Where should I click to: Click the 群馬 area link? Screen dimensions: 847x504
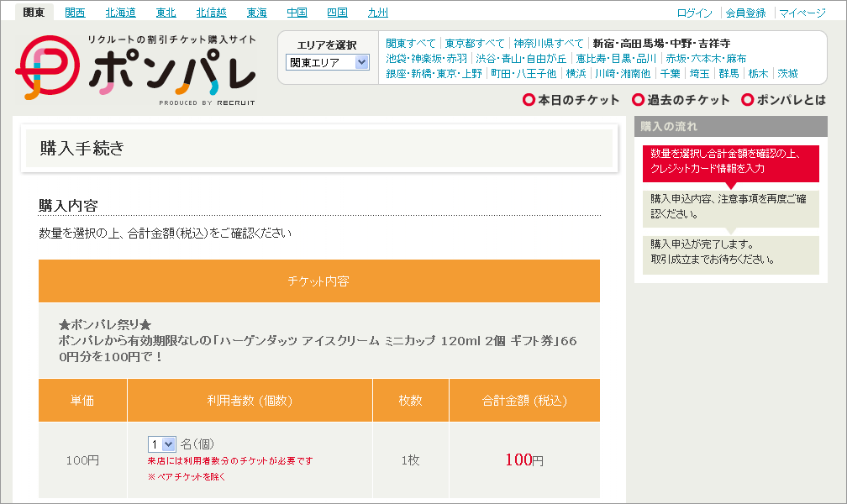[x=729, y=73]
